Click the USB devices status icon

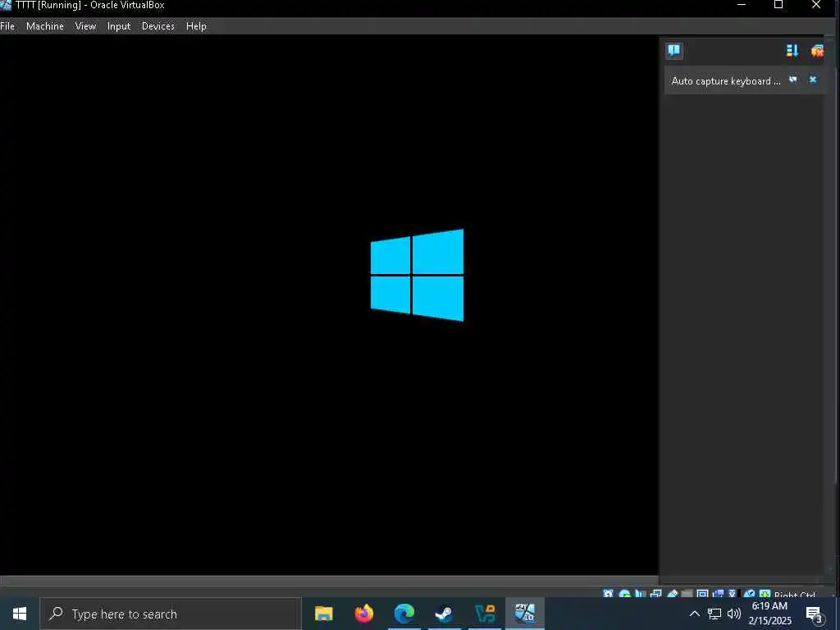[x=673, y=594]
